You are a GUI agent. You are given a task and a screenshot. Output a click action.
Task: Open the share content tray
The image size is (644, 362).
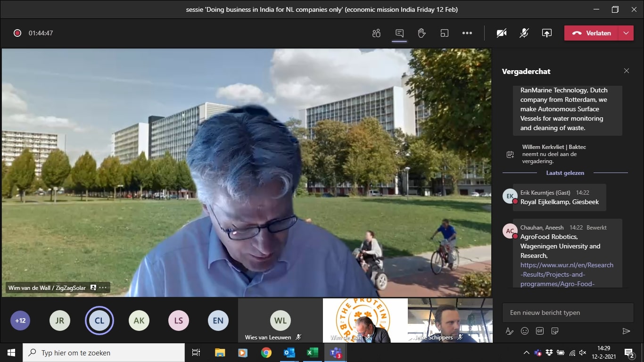[546, 33]
